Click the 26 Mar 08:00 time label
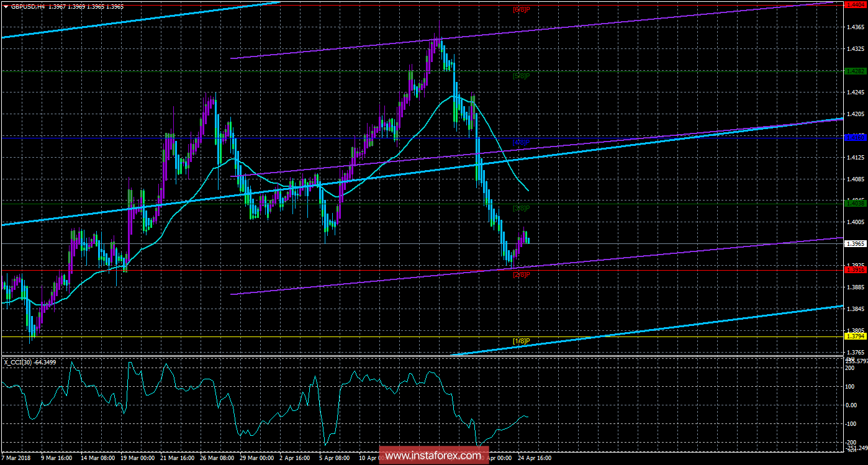The height and width of the screenshot is (465, 868). tap(216, 459)
